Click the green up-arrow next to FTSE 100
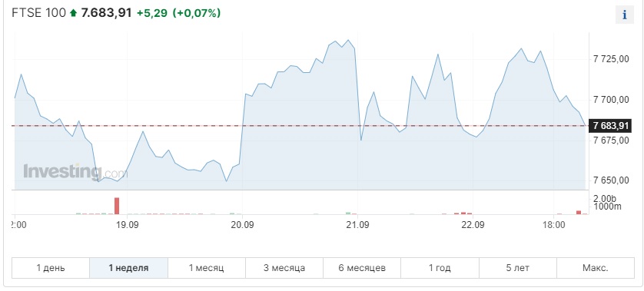The image size is (644, 291). (74, 13)
